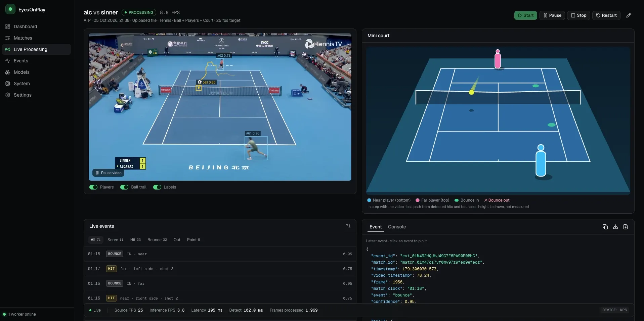
Task: Select the 01:16 HIT near shot 2 event
Action: click(220, 298)
